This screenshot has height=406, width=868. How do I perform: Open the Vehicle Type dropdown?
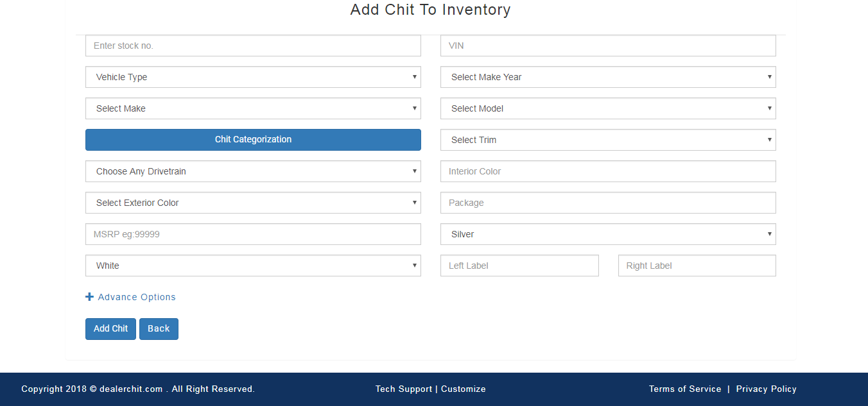coord(253,77)
